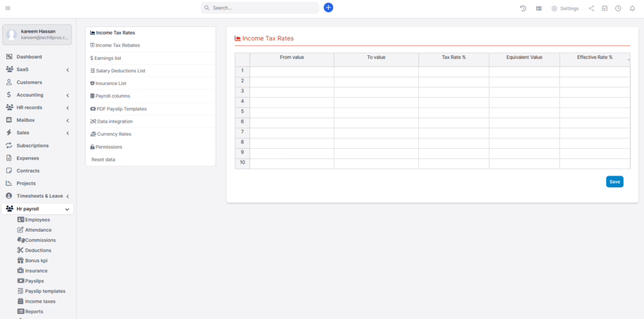Expand the SaaS sidebar menu

click(38, 70)
